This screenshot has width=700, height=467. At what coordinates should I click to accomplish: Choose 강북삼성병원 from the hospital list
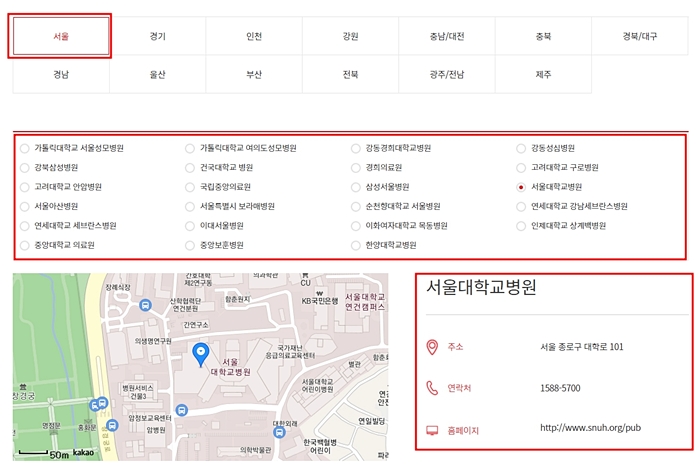click(x=25, y=168)
